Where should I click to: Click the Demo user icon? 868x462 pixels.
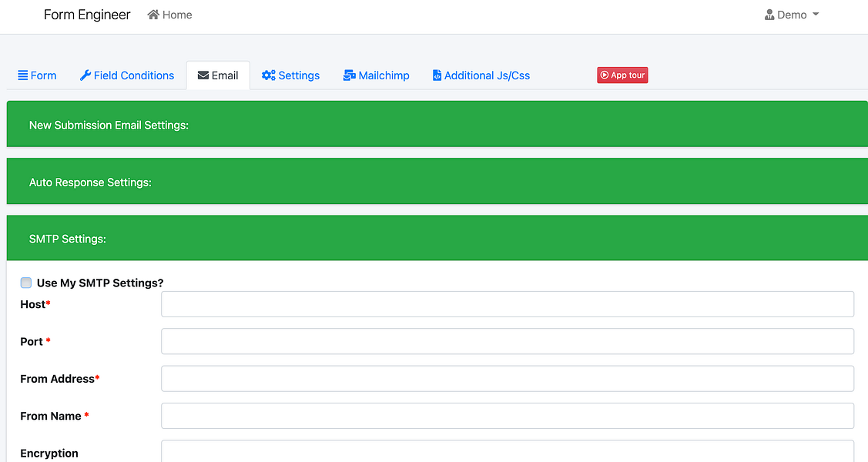click(768, 14)
